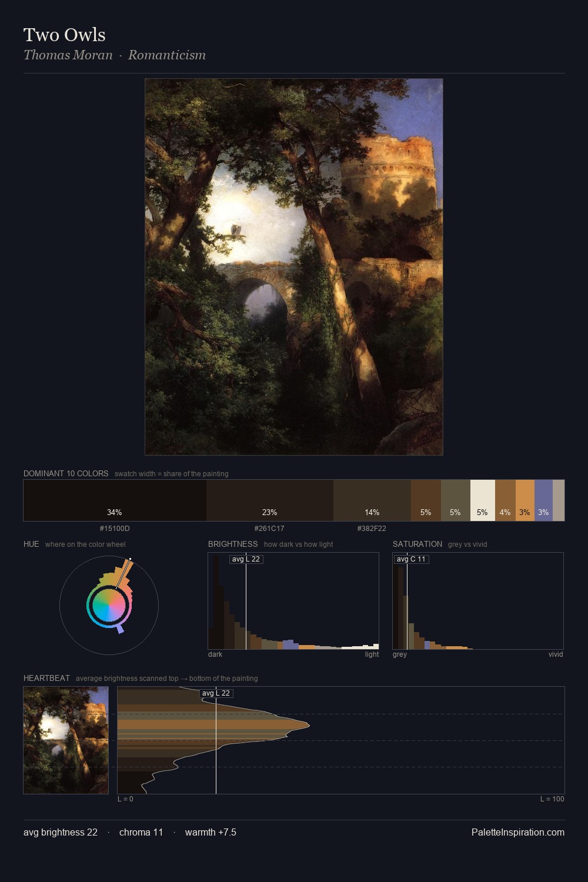Image resolution: width=588 pixels, height=882 pixels.
Task: Click the 'Romanticism' style label
Action: point(167,55)
